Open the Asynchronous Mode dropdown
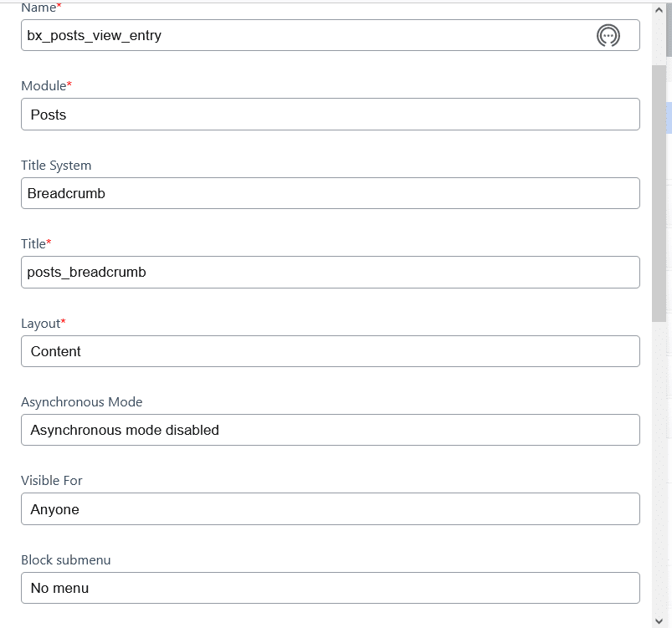Image resolution: width=672 pixels, height=628 pixels. pyautogui.click(x=330, y=430)
